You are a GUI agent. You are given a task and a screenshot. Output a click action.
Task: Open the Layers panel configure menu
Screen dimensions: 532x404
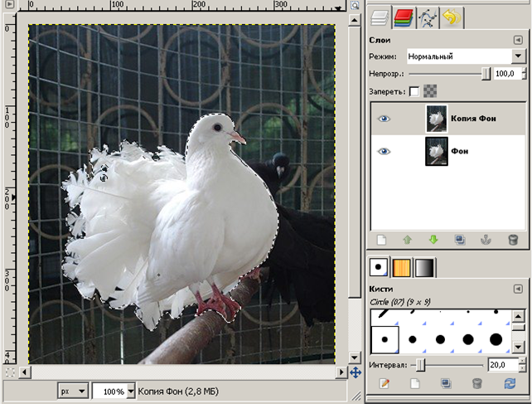pyautogui.click(x=518, y=40)
